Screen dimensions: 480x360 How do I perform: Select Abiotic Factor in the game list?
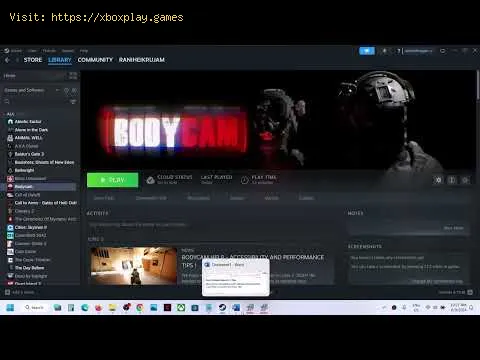click(28, 122)
